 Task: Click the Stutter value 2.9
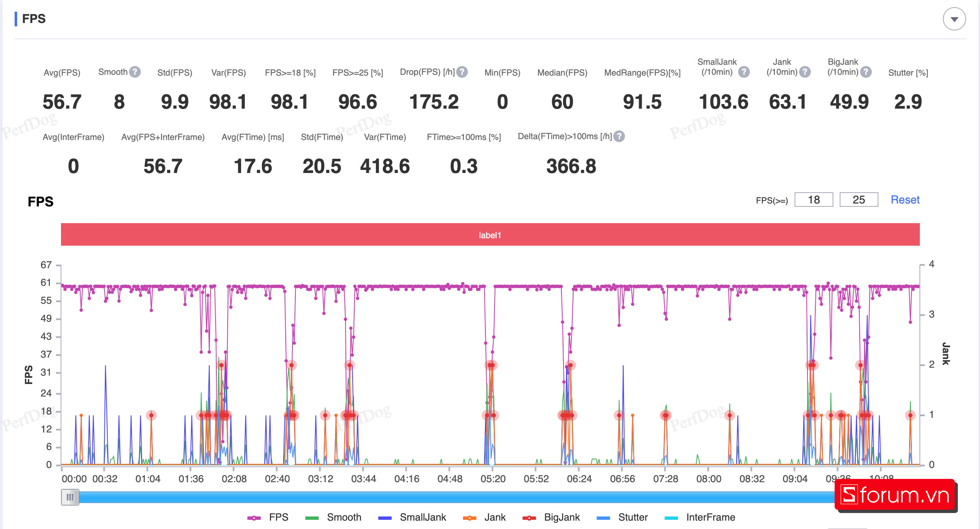point(908,102)
